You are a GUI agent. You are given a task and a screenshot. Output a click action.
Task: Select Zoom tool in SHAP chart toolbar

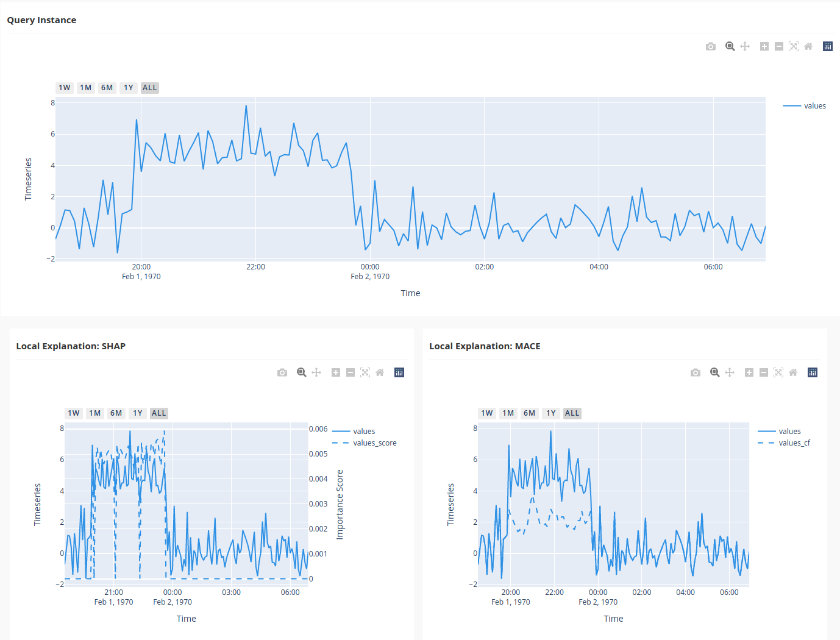301,372
